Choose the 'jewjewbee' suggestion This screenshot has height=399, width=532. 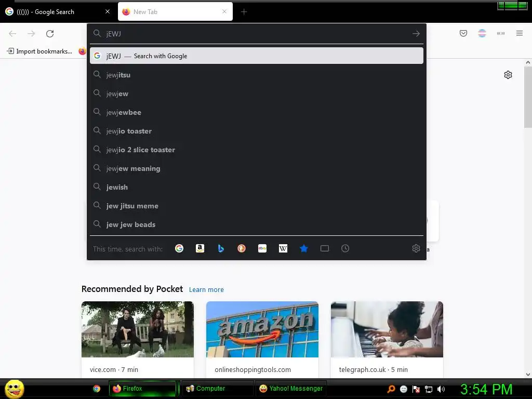point(257,112)
